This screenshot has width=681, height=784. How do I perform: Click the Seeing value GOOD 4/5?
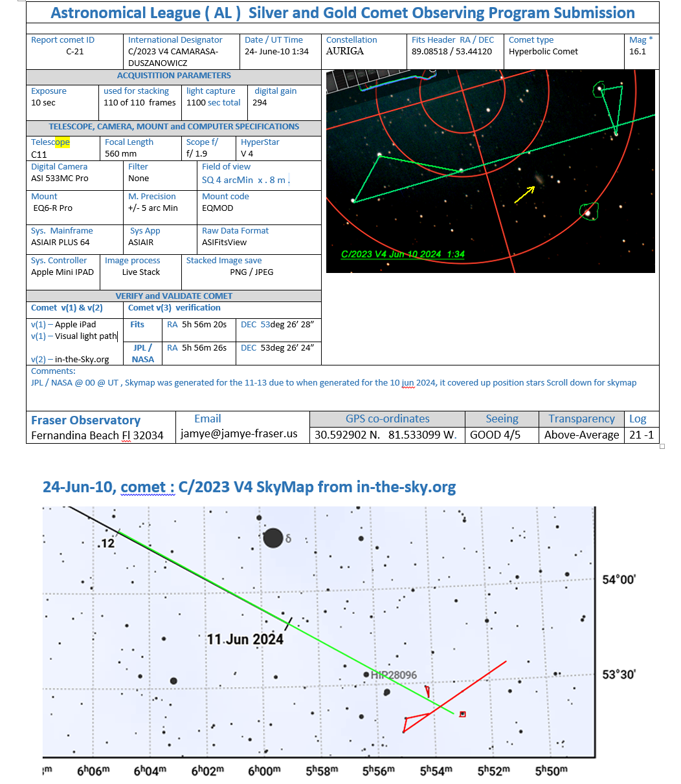tap(495, 435)
